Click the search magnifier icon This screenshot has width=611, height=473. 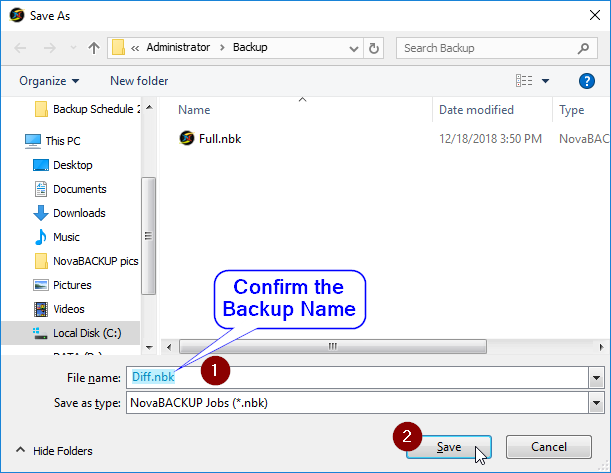(583, 48)
